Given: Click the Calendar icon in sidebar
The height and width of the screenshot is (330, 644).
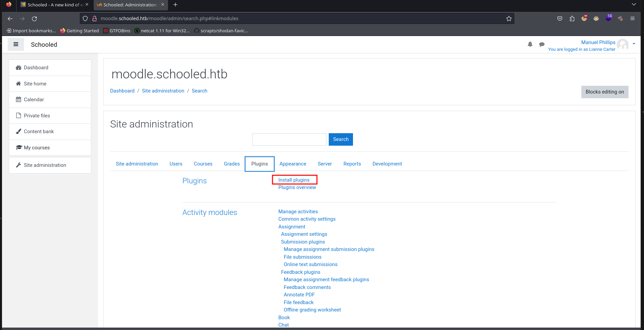Looking at the screenshot, I should [x=19, y=100].
